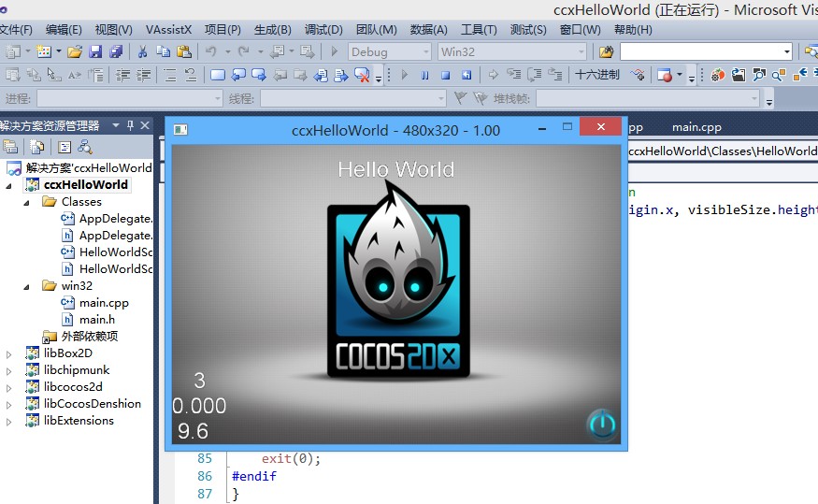
Task: Click the ccxHelloWorld\Classes path navigation bar
Action: pyautogui.click(x=723, y=151)
